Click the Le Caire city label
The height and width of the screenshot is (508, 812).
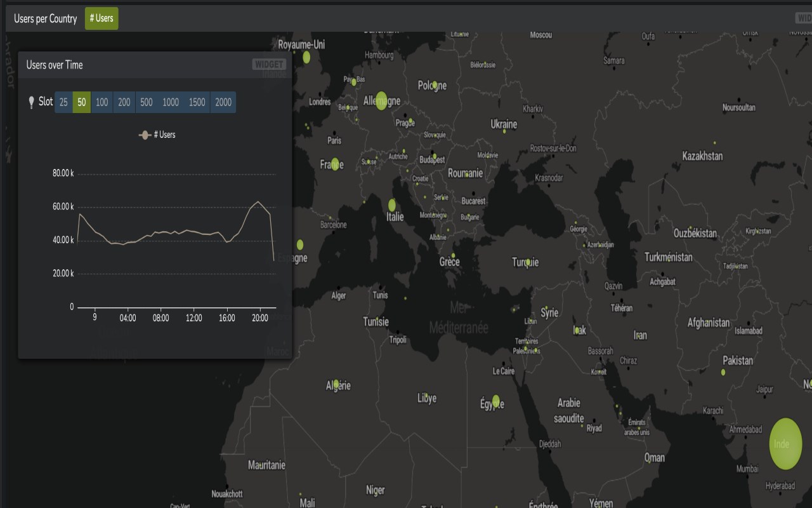coord(504,371)
